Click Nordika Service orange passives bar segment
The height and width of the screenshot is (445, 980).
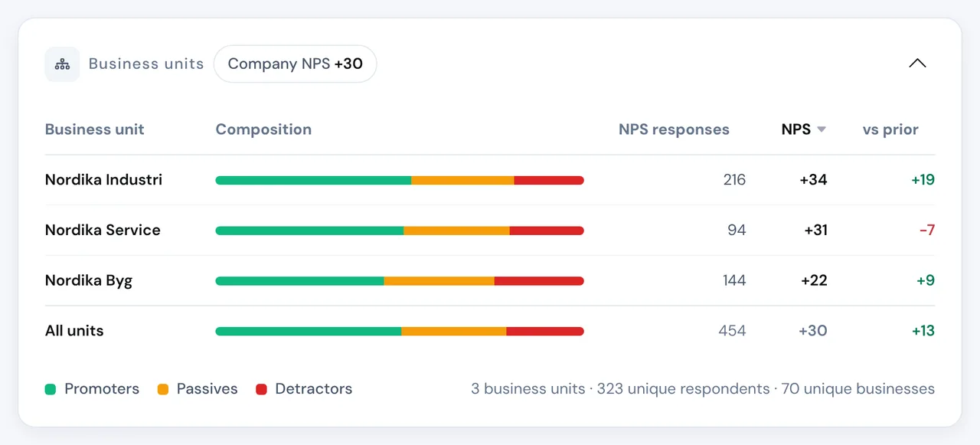[x=456, y=231]
